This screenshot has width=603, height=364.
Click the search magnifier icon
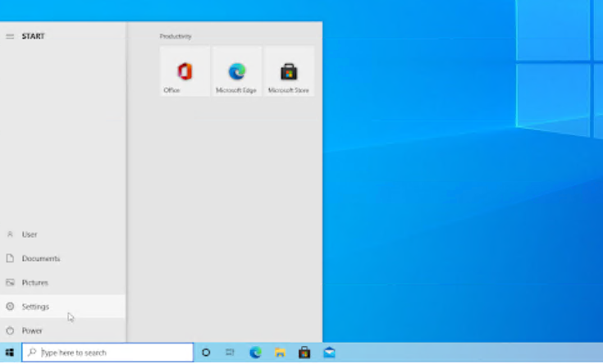point(32,353)
